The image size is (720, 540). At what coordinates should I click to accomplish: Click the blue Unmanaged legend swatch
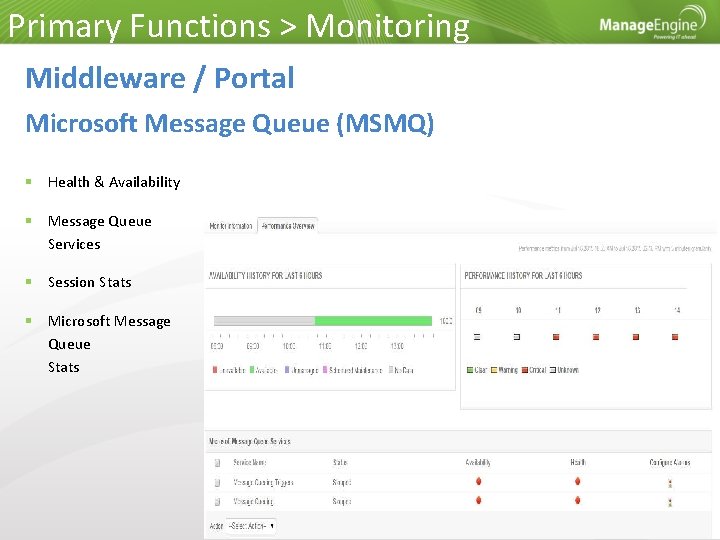coord(287,370)
